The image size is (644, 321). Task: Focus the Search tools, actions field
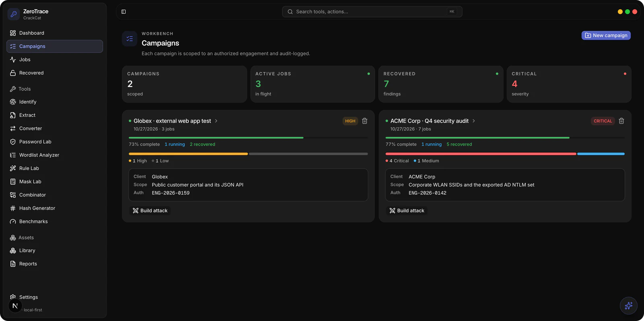[x=372, y=12]
